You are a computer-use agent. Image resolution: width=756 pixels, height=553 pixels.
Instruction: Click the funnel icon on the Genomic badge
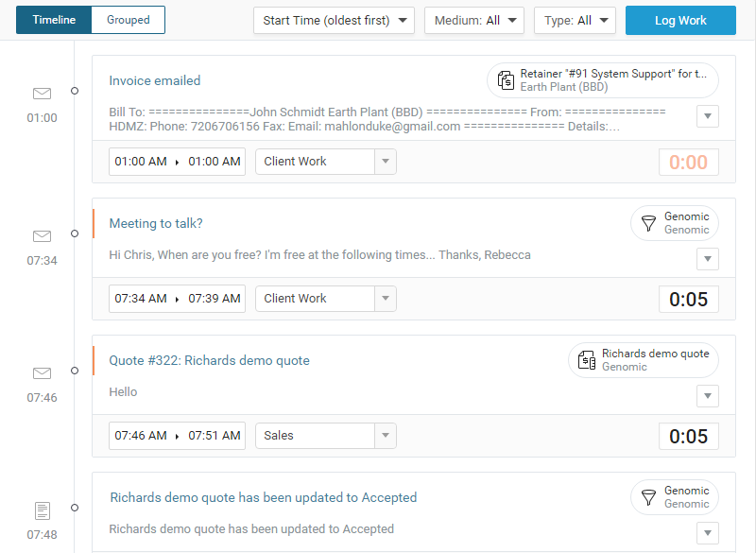coord(647,223)
